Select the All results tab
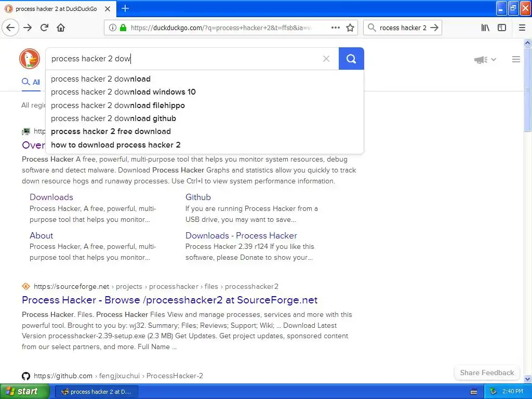532x399 pixels. pyautogui.click(x=31, y=82)
